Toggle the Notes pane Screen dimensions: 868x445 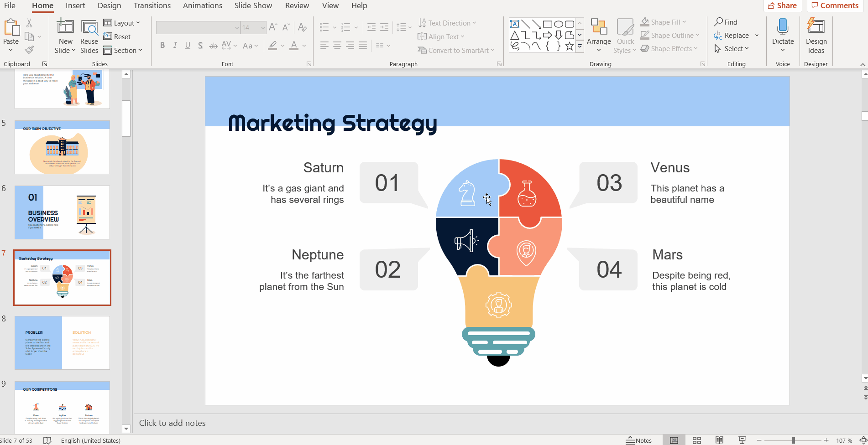[638, 440]
